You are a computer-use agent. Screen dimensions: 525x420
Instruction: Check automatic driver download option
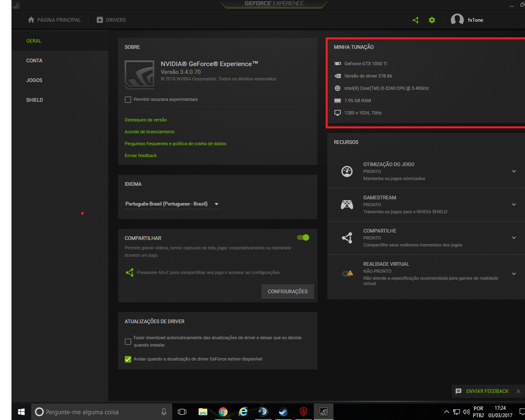pyautogui.click(x=128, y=341)
